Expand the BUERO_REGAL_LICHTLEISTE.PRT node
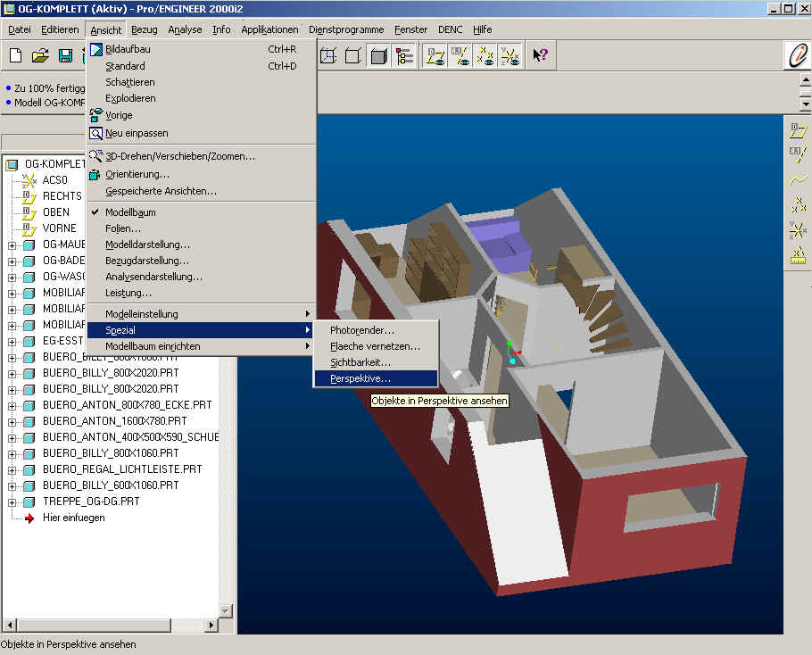 pyautogui.click(x=12, y=469)
